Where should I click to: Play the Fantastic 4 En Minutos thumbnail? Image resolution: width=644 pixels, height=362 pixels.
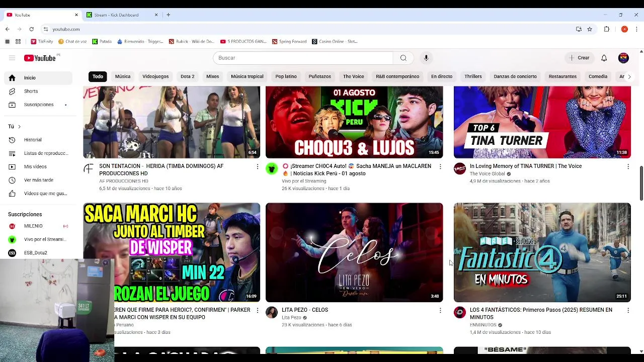click(x=542, y=252)
